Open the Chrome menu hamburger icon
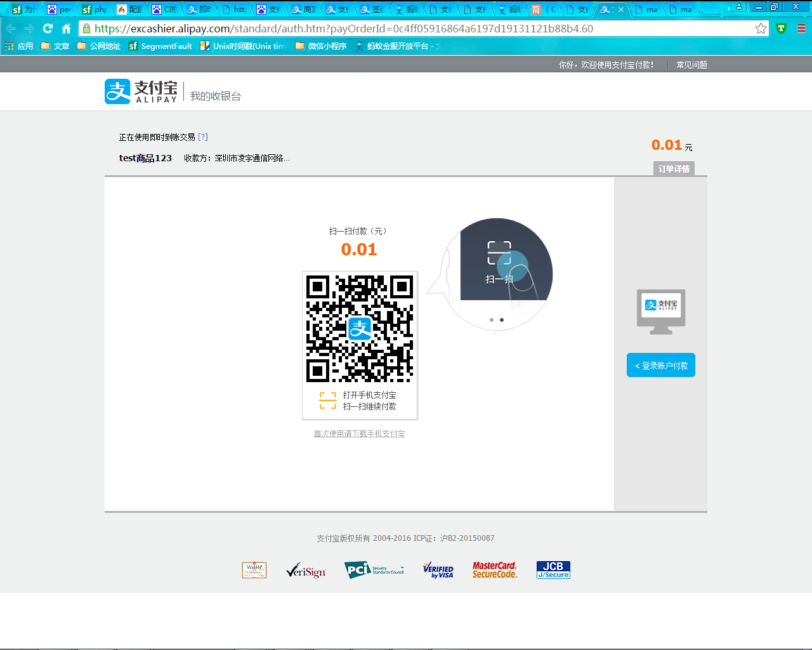Viewport: 812px width, 650px height. pyautogui.click(x=801, y=29)
